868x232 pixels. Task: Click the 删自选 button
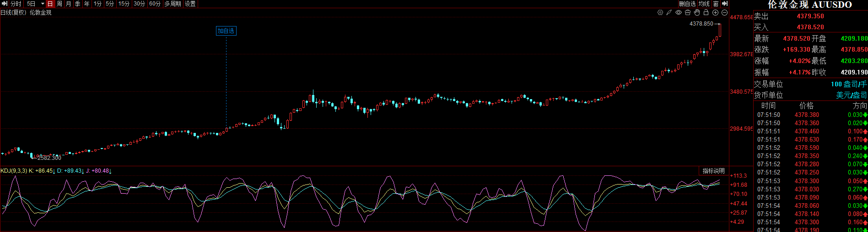[x=687, y=4]
